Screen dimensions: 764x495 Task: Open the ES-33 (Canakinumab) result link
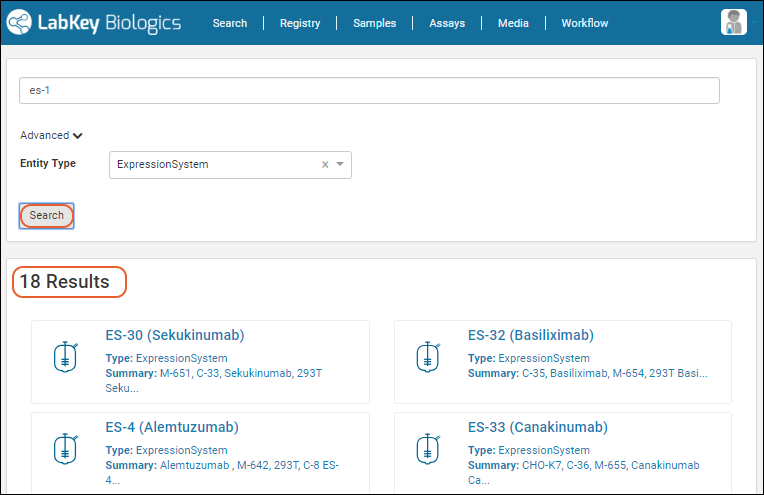point(538,427)
